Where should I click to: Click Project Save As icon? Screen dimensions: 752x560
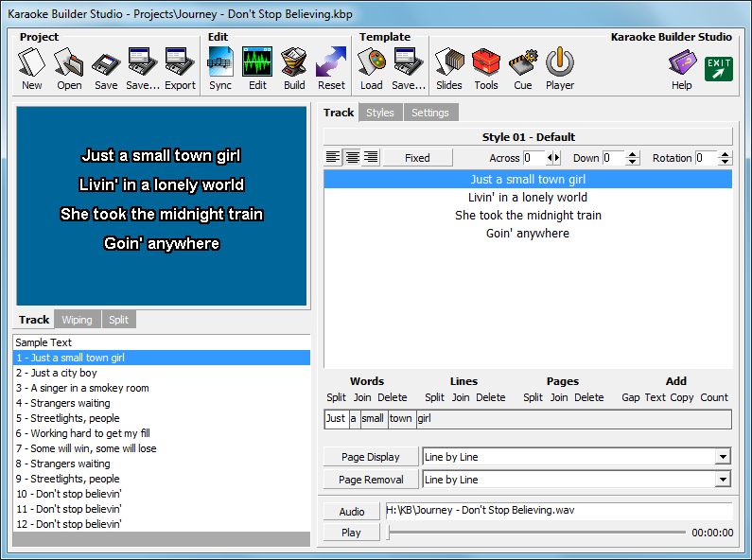pos(143,68)
